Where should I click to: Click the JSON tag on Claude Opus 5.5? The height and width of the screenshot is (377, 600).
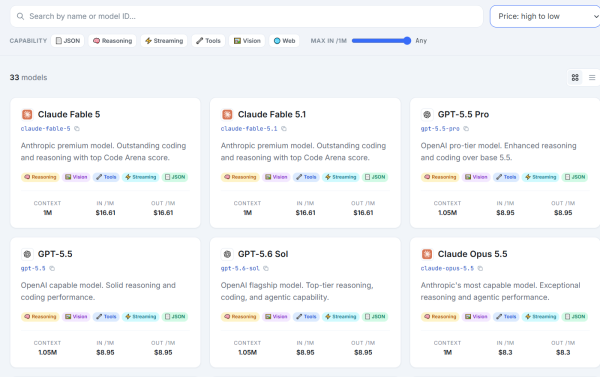point(575,317)
